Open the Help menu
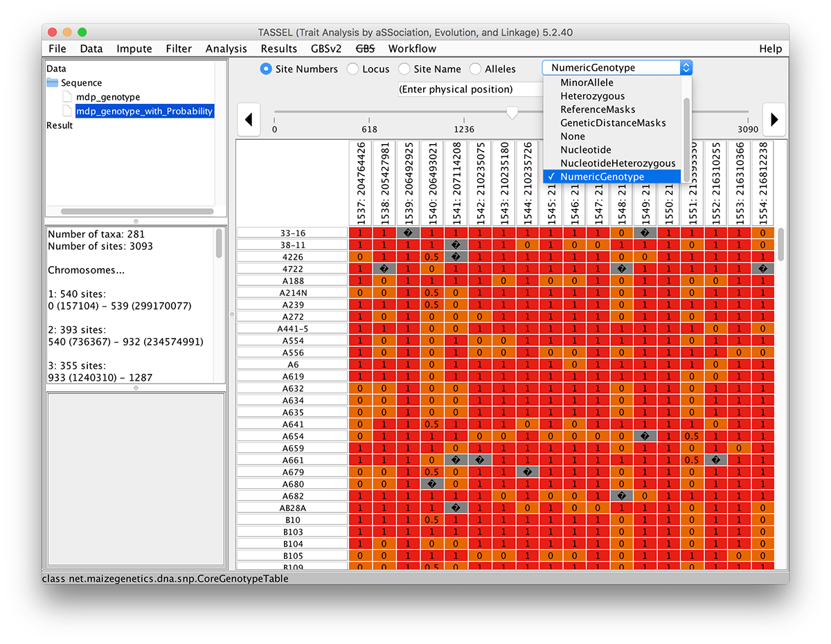Screen dimensions: 831x644 [x=770, y=48]
